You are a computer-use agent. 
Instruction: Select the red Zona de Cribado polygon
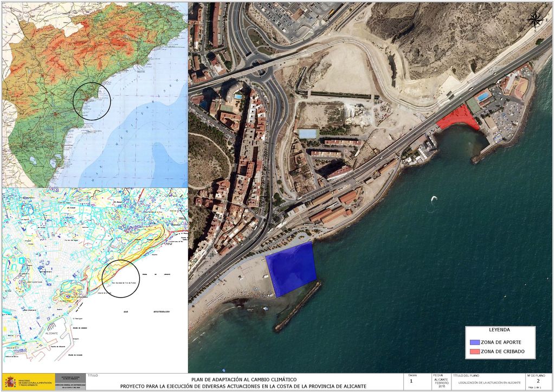coord(457,118)
